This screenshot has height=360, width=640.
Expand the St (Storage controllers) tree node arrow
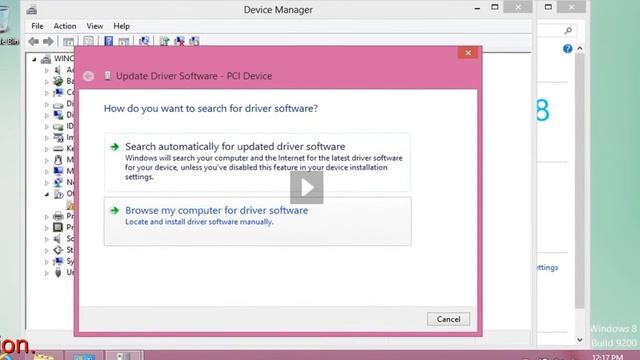point(47,250)
